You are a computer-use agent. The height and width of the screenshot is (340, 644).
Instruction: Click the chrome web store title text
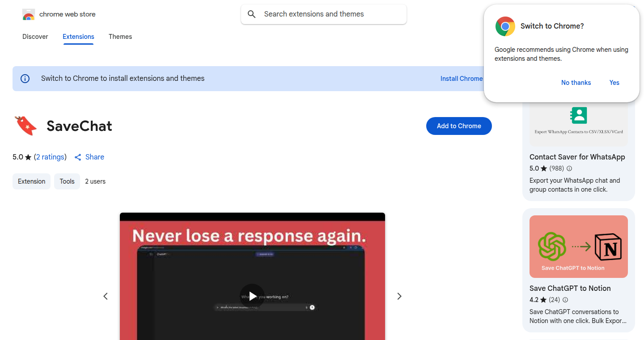pyautogui.click(x=68, y=14)
